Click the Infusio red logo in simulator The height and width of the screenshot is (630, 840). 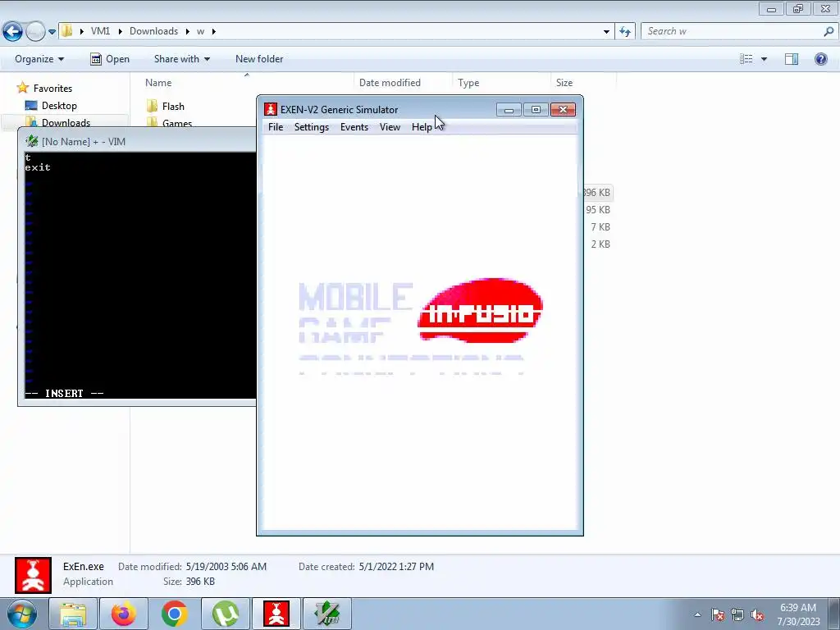pos(480,310)
